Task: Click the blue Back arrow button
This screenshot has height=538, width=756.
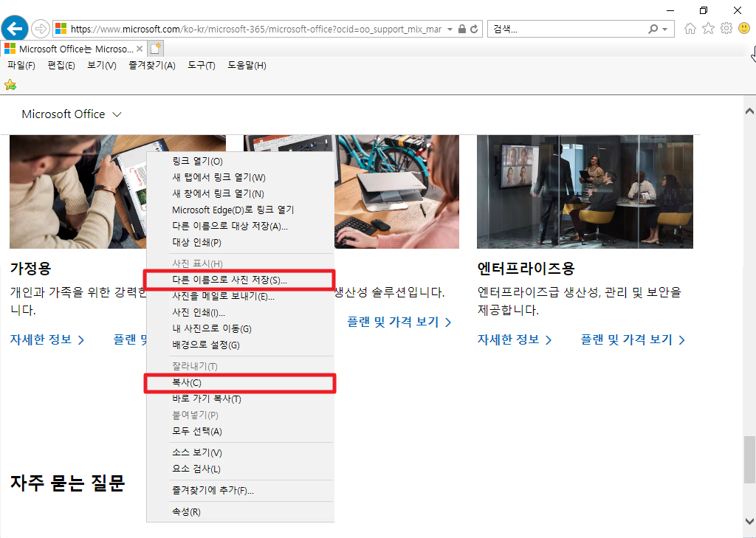Action: click(15, 29)
